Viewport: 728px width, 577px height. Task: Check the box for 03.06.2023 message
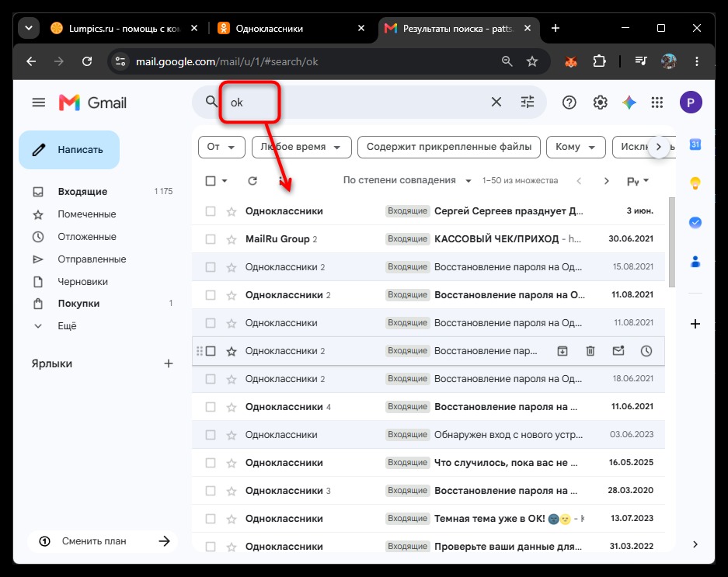(211, 435)
